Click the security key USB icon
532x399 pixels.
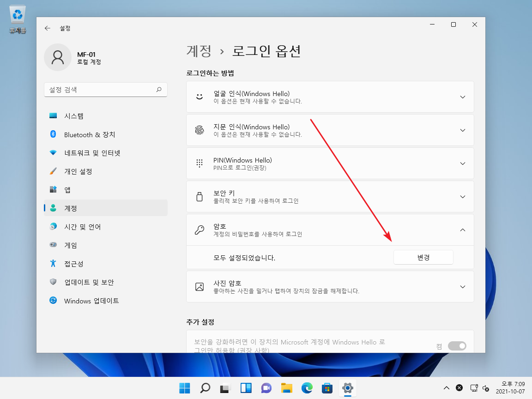tap(199, 196)
